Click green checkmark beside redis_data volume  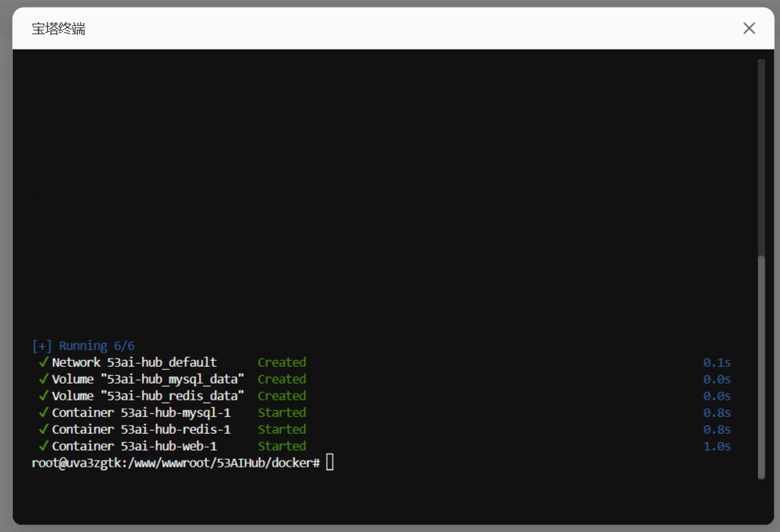(43, 395)
